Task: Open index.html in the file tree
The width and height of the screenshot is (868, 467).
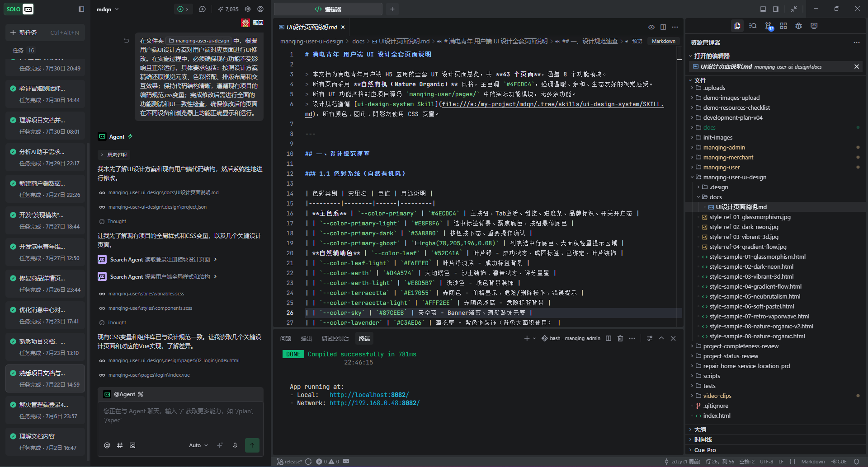Action: (717, 416)
